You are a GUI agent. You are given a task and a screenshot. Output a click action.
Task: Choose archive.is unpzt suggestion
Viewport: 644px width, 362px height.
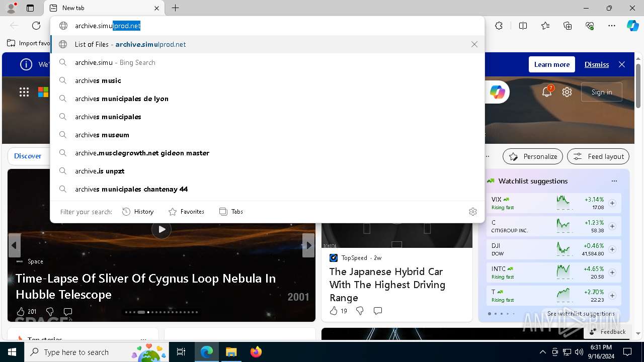[x=267, y=171]
